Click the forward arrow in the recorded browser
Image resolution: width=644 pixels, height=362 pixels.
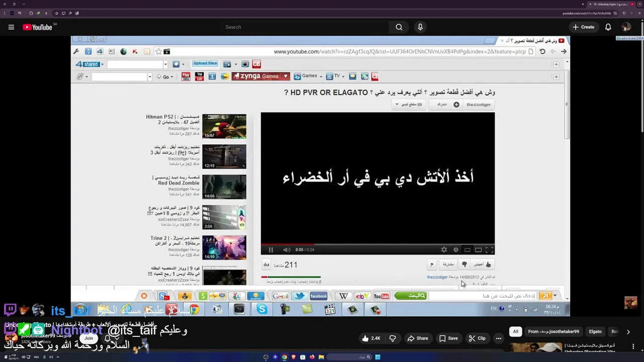tap(563, 51)
